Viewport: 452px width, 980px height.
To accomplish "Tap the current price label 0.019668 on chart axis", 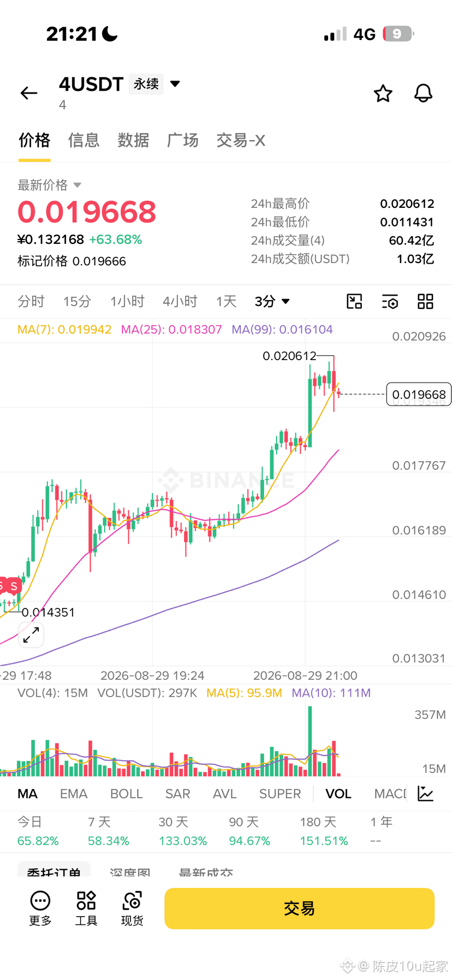I will (419, 394).
